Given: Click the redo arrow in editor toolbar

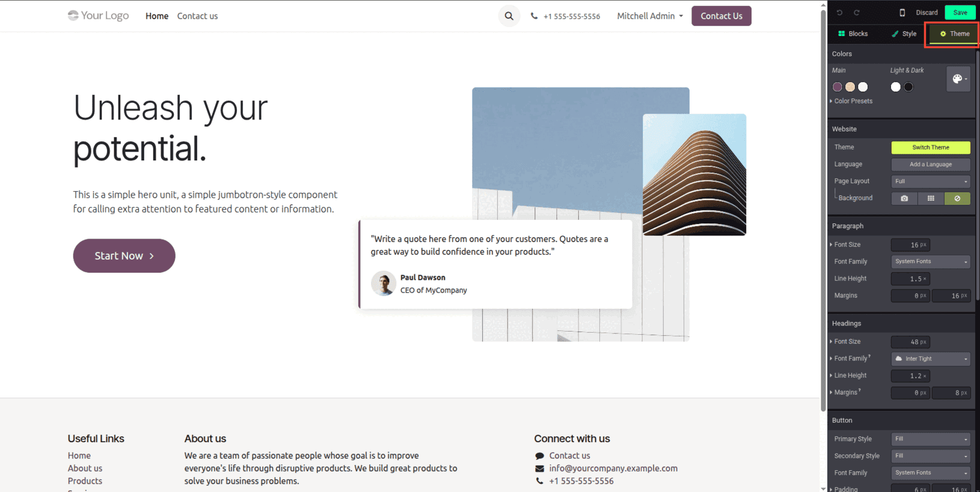Looking at the screenshot, I should pos(857,12).
